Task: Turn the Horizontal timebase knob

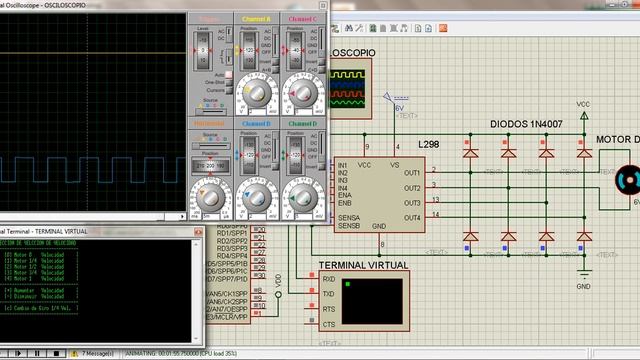Action: coord(211,198)
